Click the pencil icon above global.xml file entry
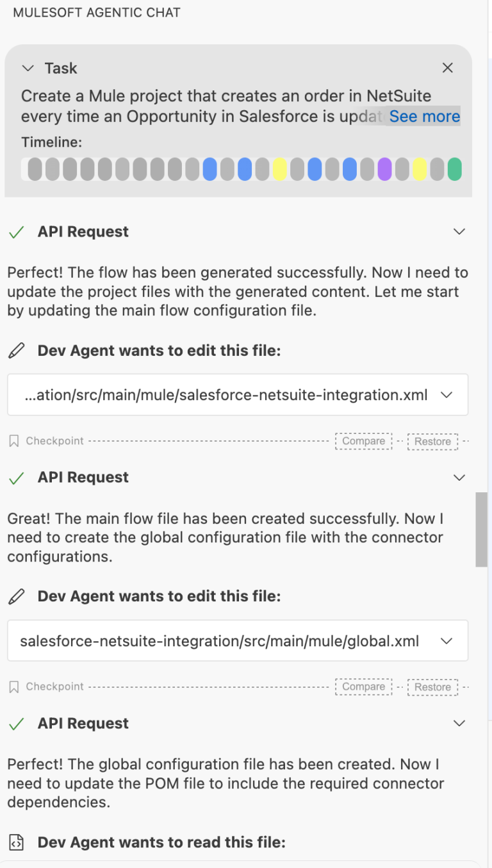Viewport: 492px width, 868px height. coord(17,596)
